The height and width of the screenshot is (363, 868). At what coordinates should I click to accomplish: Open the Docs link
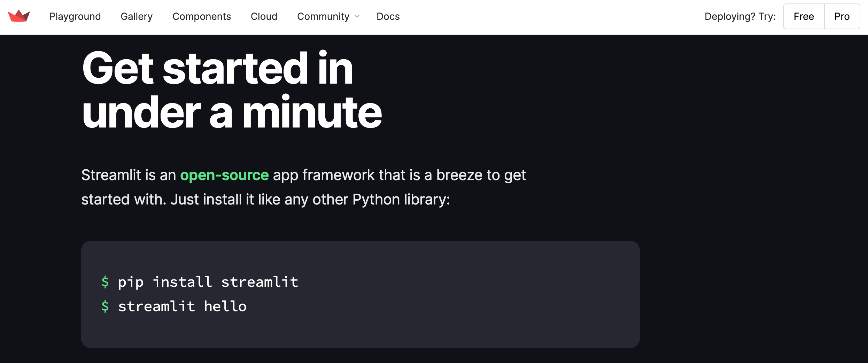tap(388, 16)
